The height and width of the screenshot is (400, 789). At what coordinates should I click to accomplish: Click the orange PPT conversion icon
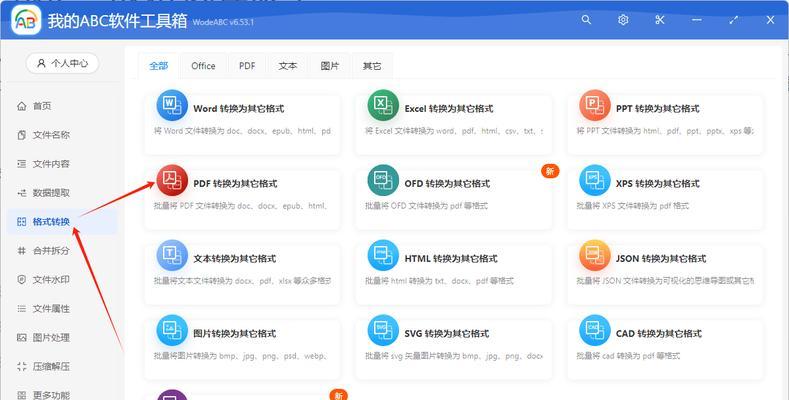[x=595, y=105]
